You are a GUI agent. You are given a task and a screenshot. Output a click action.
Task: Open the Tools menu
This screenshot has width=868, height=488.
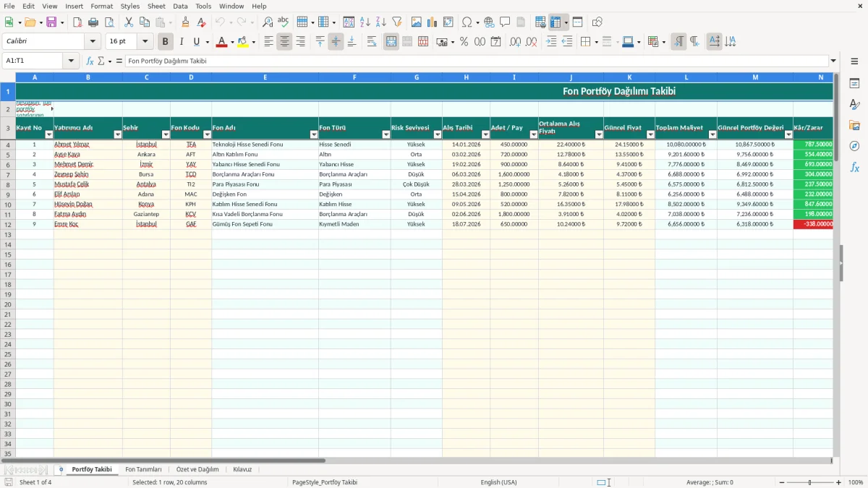(x=203, y=6)
